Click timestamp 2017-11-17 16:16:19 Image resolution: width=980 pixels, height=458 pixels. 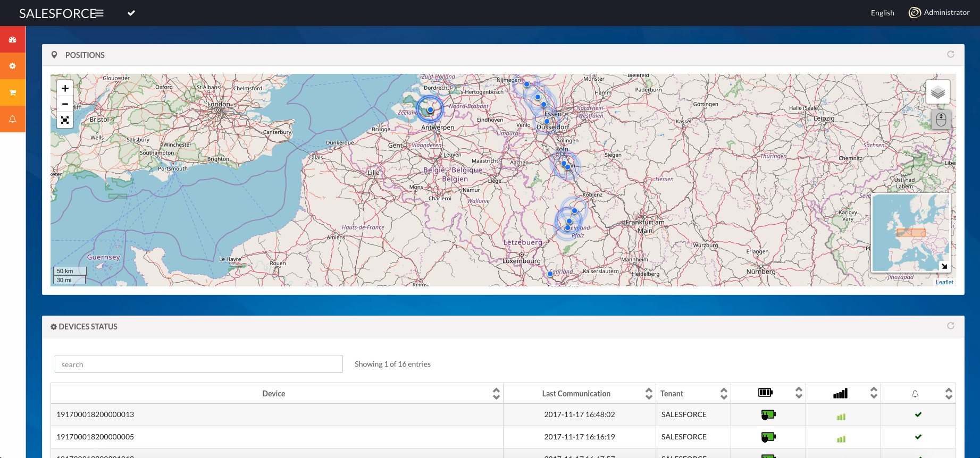(580, 437)
